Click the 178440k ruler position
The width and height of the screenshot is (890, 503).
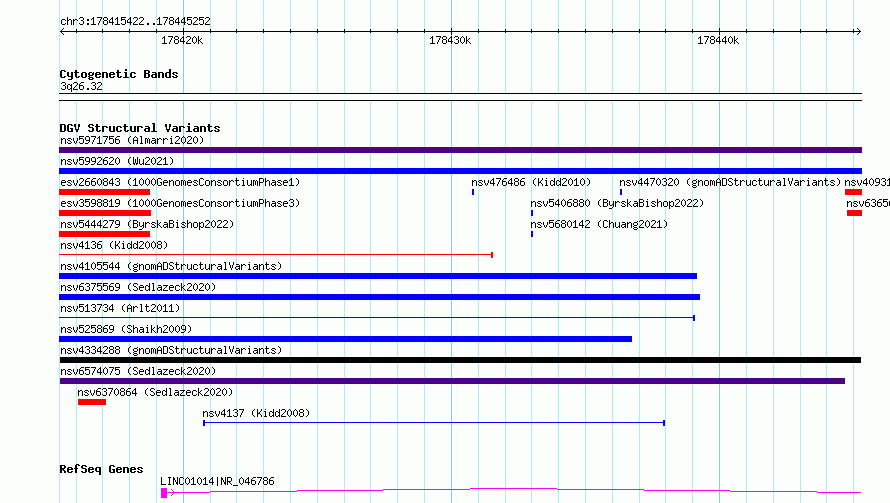[x=717, y=40]
